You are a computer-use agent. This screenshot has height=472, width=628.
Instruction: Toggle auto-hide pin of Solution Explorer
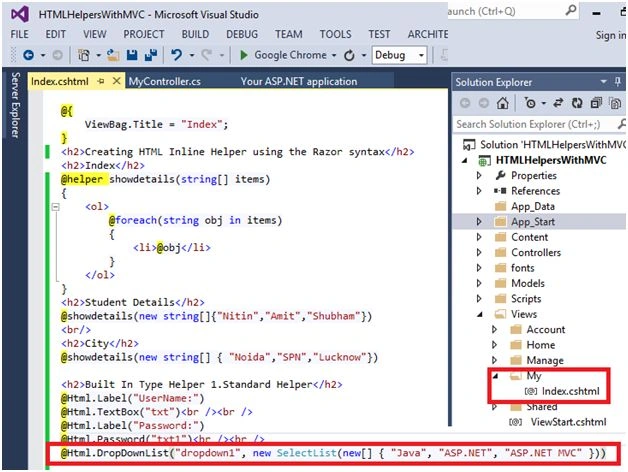click(x=618, y=82)
